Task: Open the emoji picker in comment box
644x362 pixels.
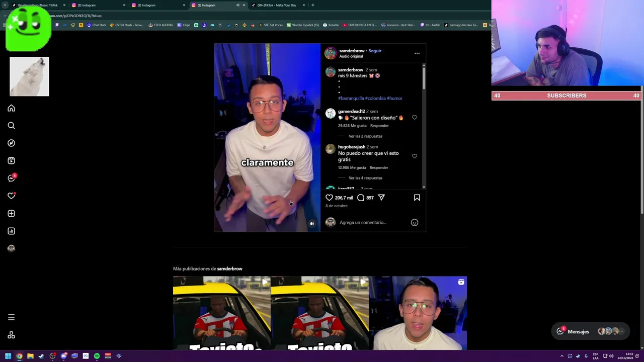Action: (415, 222)
